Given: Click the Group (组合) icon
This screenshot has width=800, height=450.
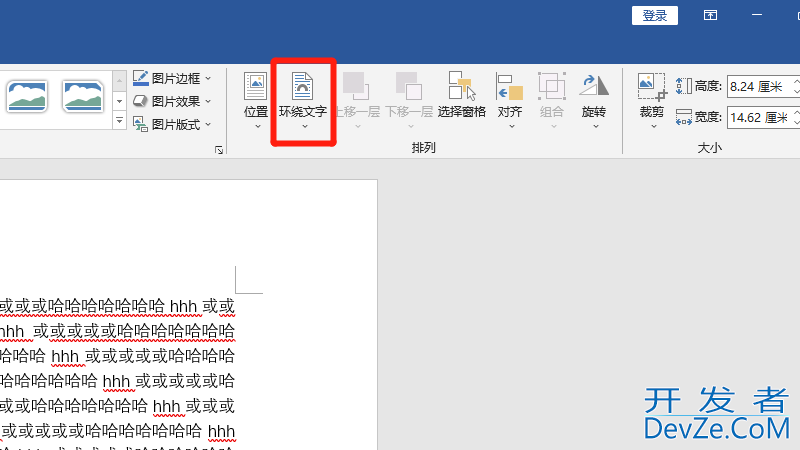Looking at the screenshot, I should pyautogui.click(x=552, y=86).
